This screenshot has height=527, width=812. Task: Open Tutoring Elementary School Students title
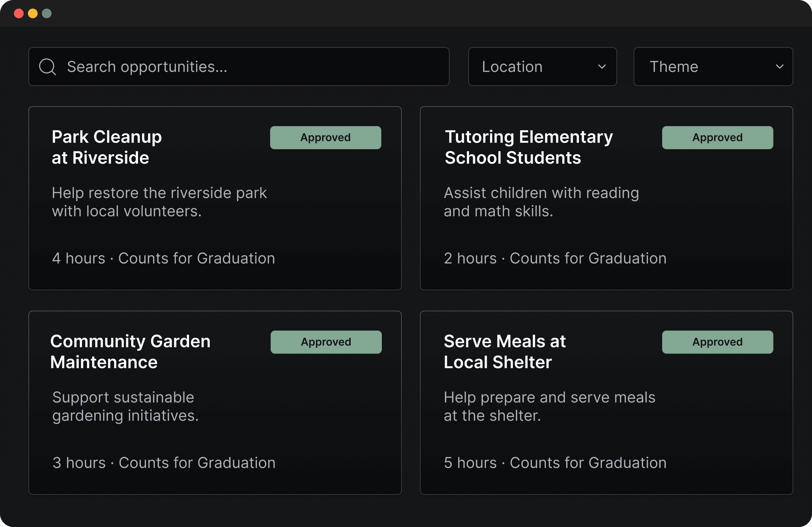click(529, 147)
